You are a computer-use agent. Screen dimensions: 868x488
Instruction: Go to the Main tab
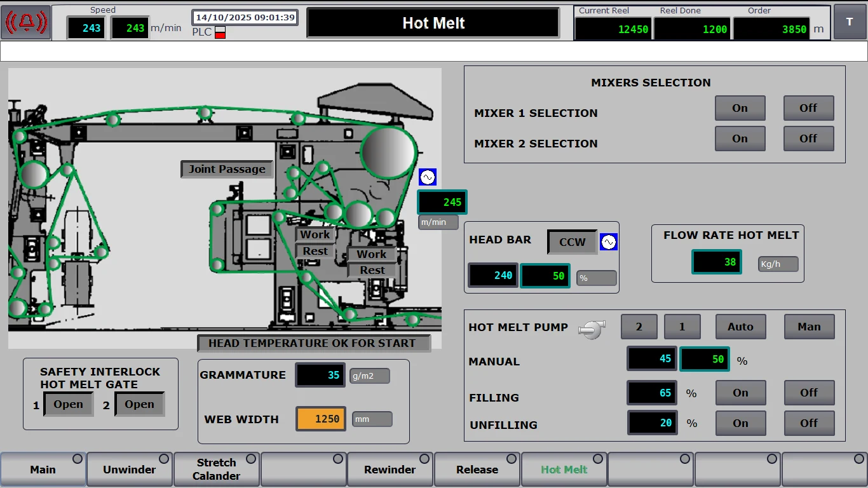43,470
